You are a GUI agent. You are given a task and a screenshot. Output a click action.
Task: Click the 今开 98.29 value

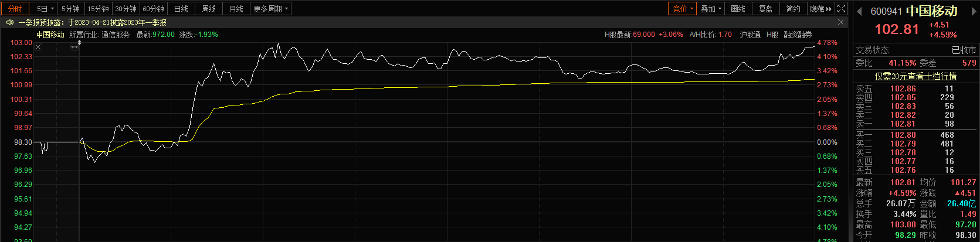click(x=906, y=235)
